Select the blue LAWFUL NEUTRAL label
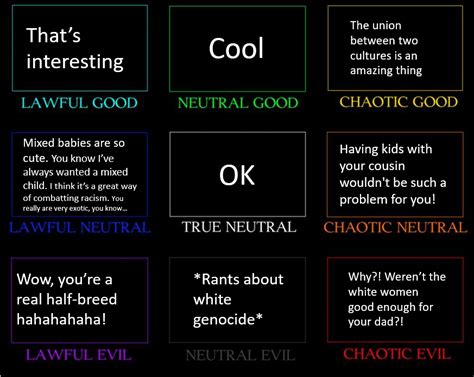 tap(80, 228)
